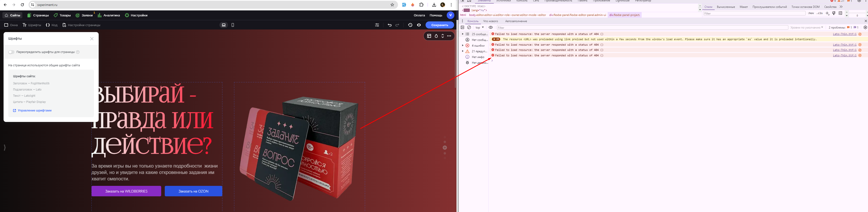Image resolution: width=868 pixels, height=212 pixels.
Task: Click the Заказать на WILDBERRIES purple button
Action: [126, 191]
